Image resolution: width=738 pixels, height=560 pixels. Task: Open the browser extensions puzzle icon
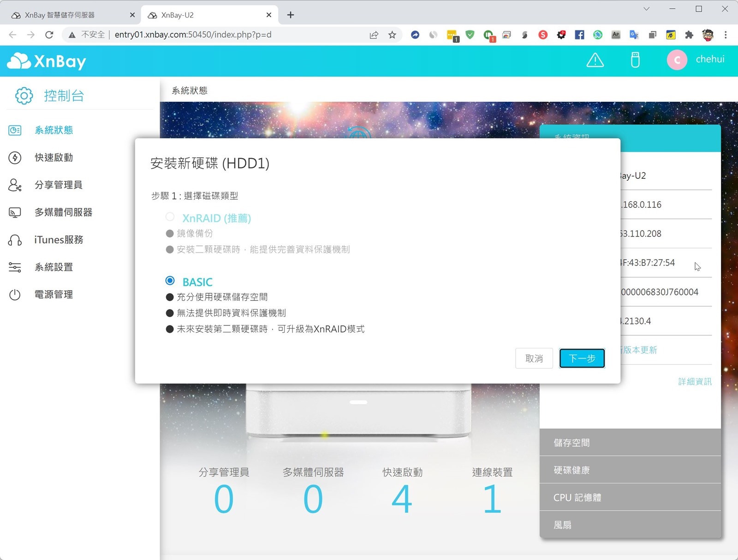point(689,35)
